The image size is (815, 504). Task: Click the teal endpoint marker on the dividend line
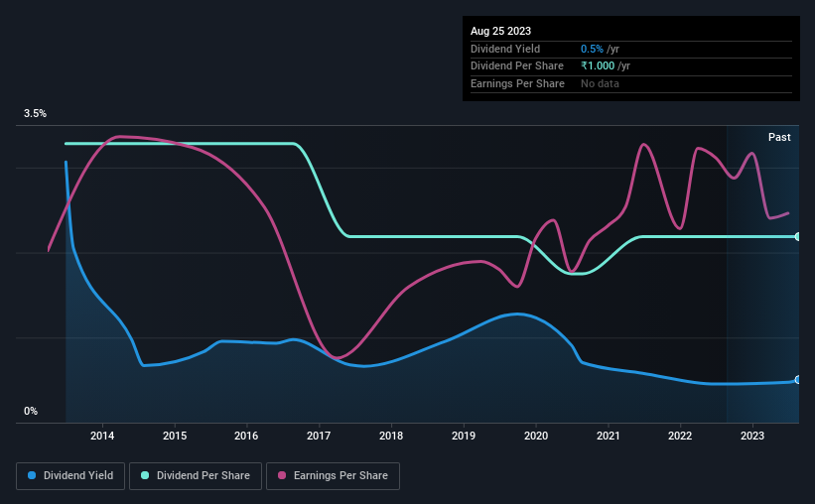[x=798, y=236]
